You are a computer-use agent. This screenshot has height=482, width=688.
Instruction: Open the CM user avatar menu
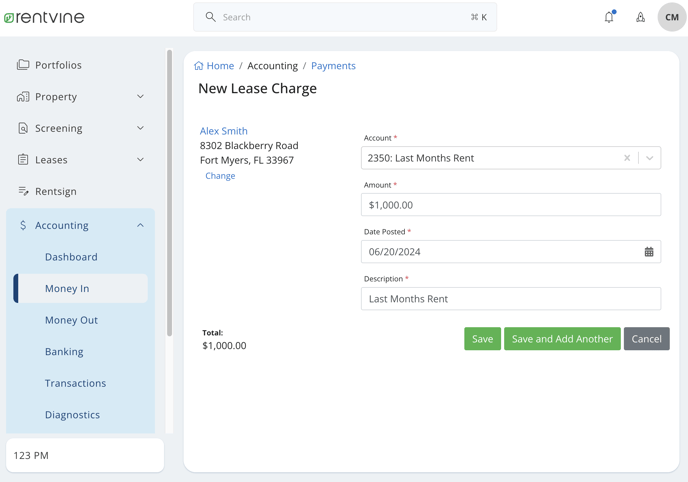(672, 17)
